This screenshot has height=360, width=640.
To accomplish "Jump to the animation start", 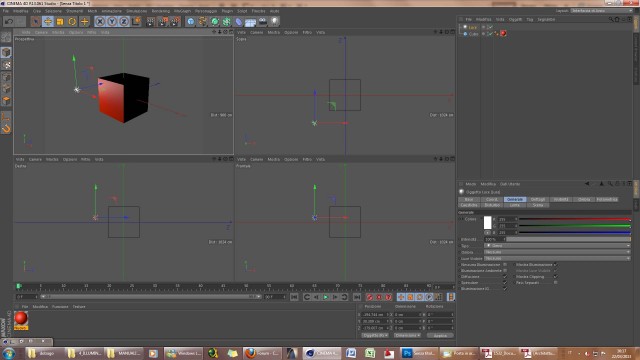I will [x=294, y=297].
